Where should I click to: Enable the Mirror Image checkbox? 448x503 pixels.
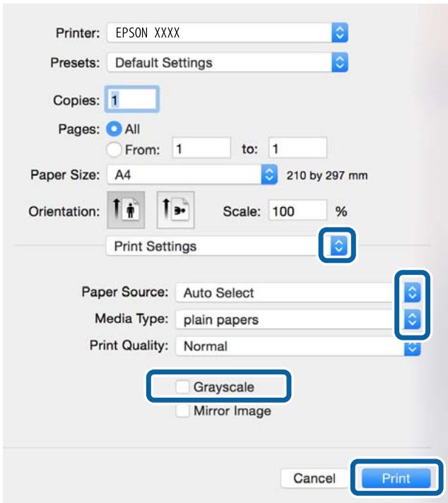pos(182,411)
